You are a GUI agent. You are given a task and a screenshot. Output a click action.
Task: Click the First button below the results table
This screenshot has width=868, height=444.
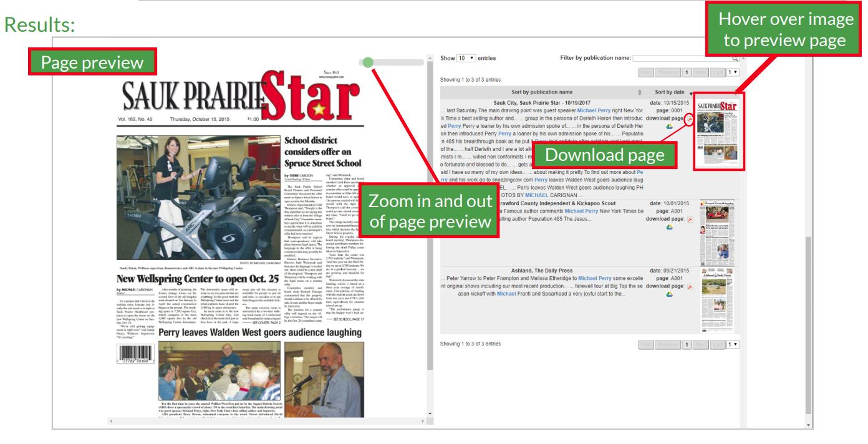(646, 344)
